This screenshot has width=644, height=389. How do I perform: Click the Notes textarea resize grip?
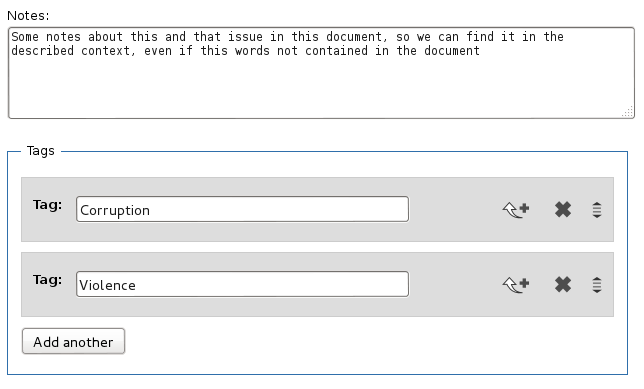(x=628, y=112)
